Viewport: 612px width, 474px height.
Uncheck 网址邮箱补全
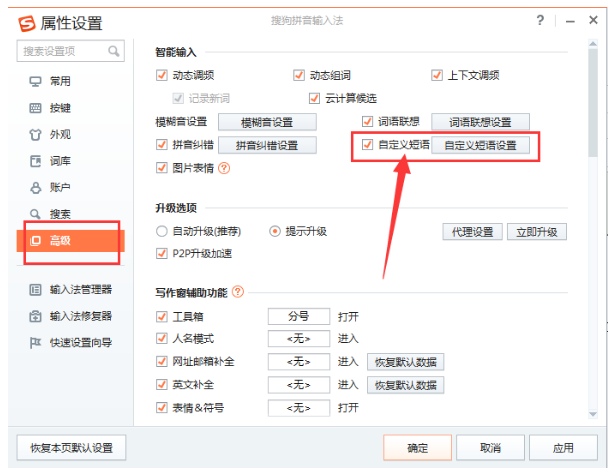pyautogui.click(x=162, y=362)
